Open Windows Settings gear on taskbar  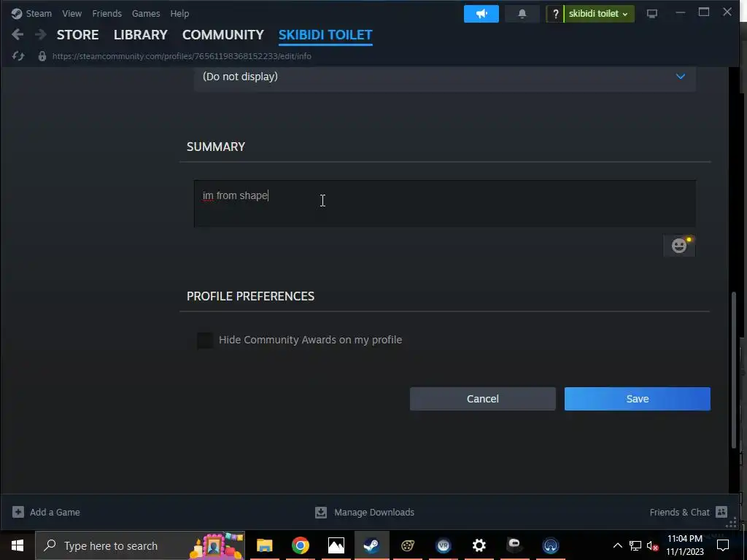[479, 545]
